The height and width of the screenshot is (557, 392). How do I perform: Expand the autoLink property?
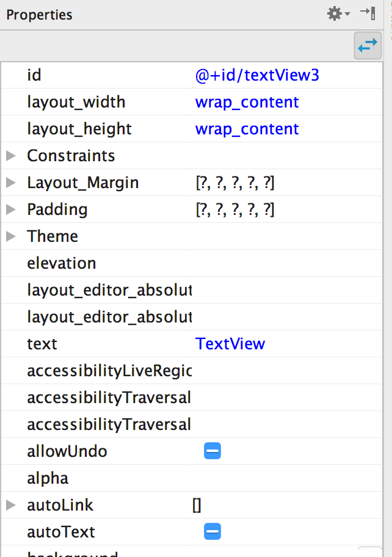coord(10,504)
